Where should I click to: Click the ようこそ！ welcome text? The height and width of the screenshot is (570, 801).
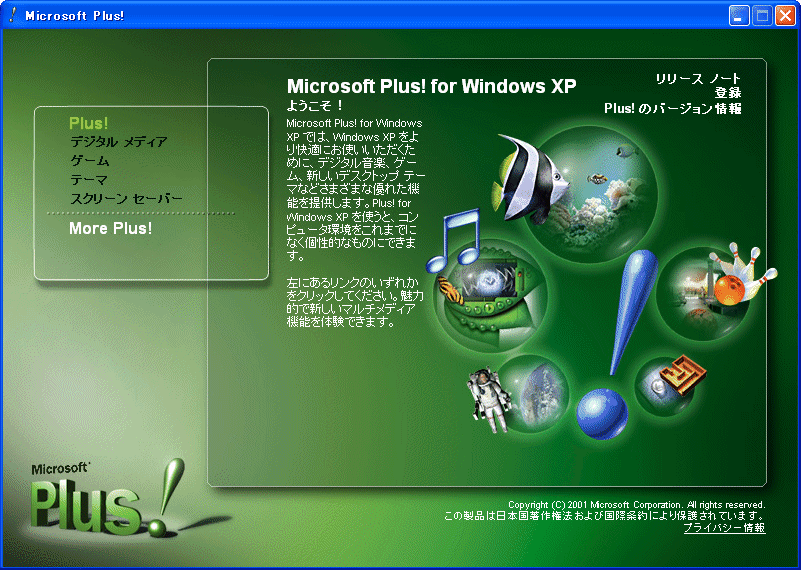coord(315,106)
